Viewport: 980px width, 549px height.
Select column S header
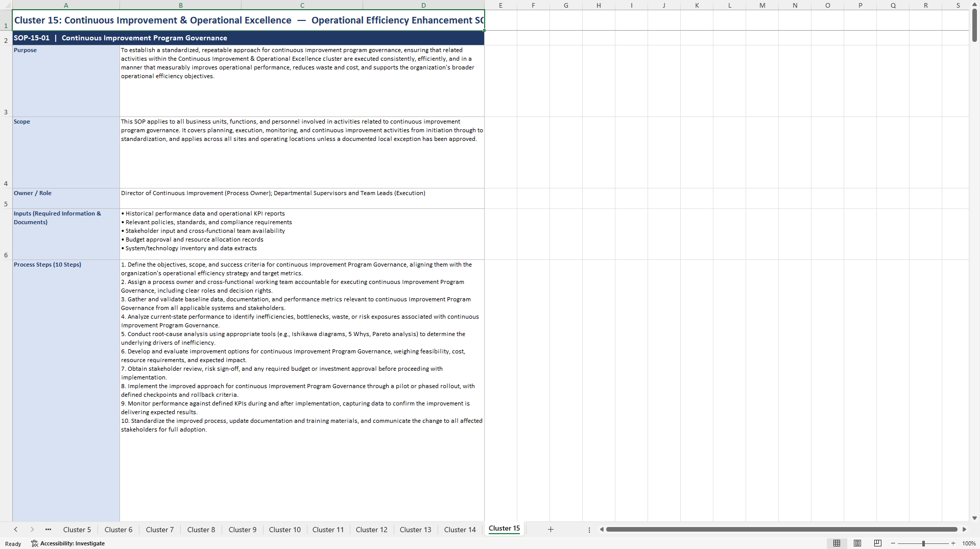click(958, 5)
